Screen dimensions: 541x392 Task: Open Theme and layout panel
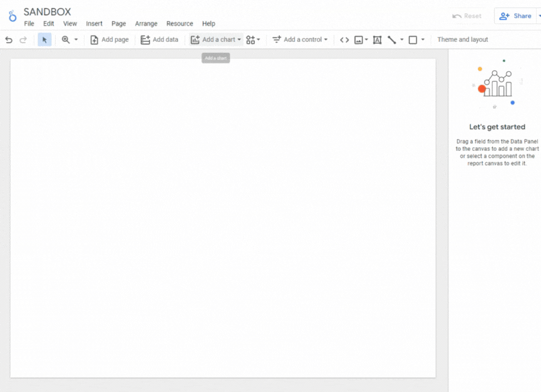tap(463, 39)
